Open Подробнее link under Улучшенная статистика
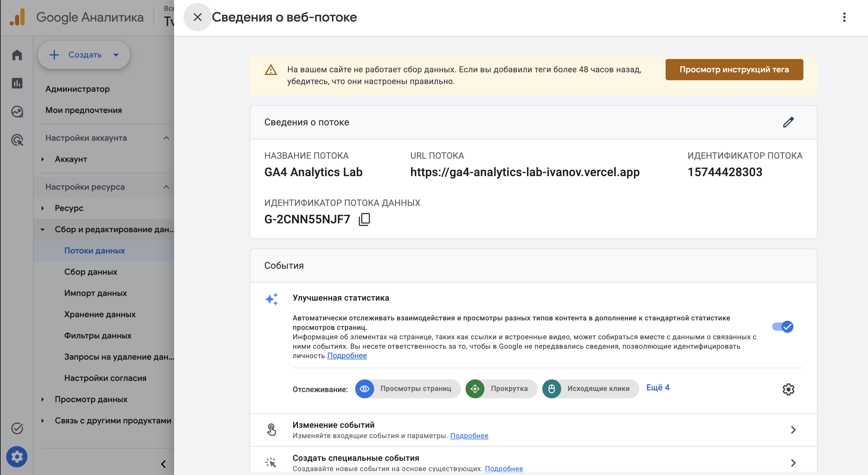The height and width of the screenshot is (475, 868). click(347, 356)
